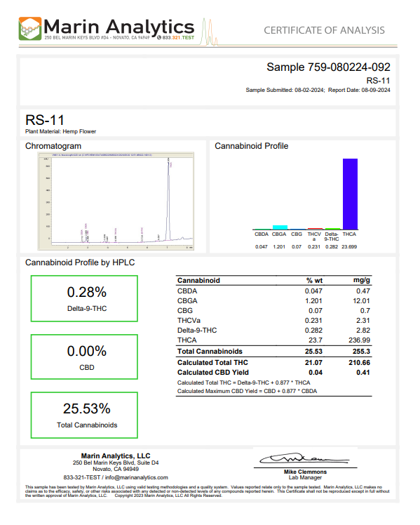Image resolution: width=420 pixels, height=525 pixels.
Task: Click the Total THC formula footnote line
Action: click(244, 383)
